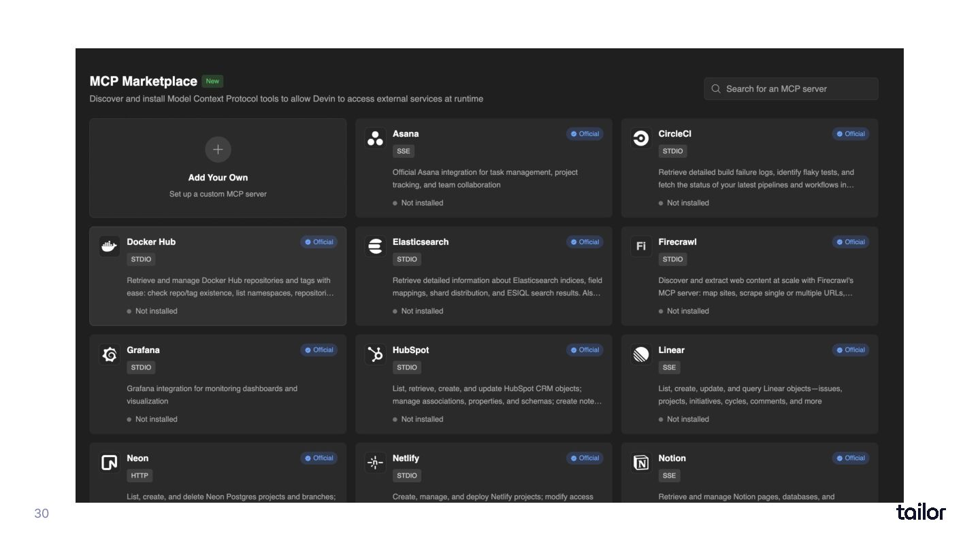Click the Neon logo icon
This screenshot has height=551, width=980.
click(109, 463)
